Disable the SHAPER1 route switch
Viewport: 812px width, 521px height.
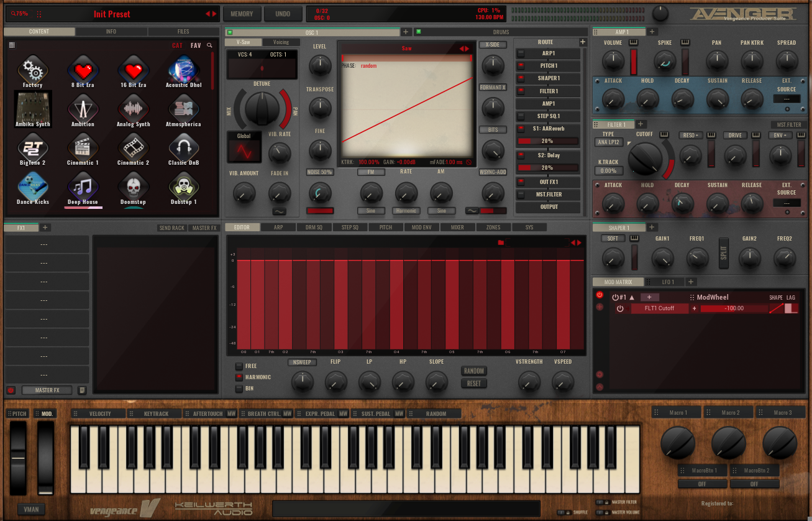[521, 78]
